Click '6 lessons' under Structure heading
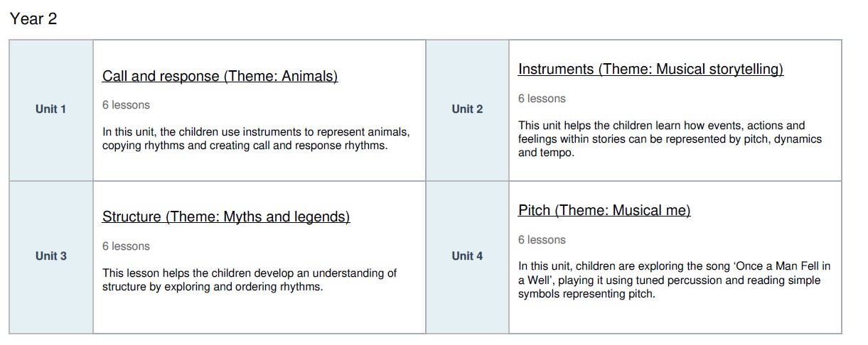868x345 pixels. coord(126,246)
